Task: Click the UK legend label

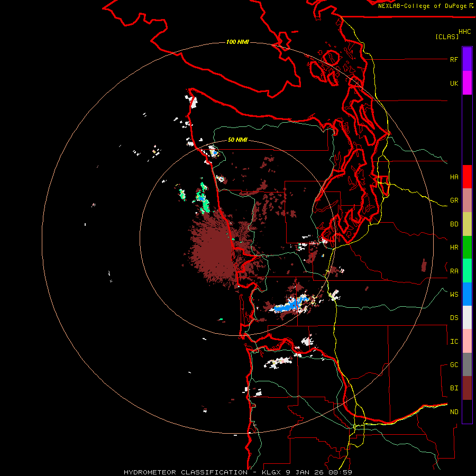Action: click(x=454, y=83)
